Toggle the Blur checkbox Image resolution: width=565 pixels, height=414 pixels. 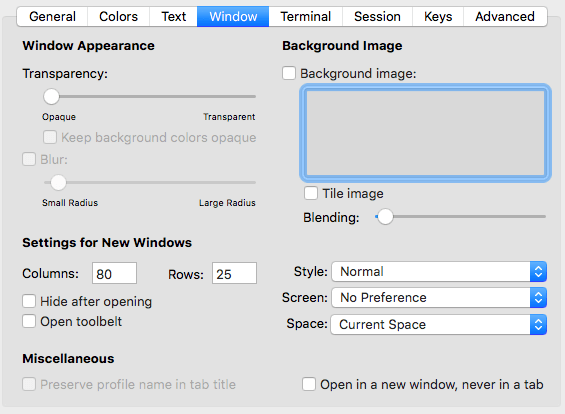coord(29,159)
